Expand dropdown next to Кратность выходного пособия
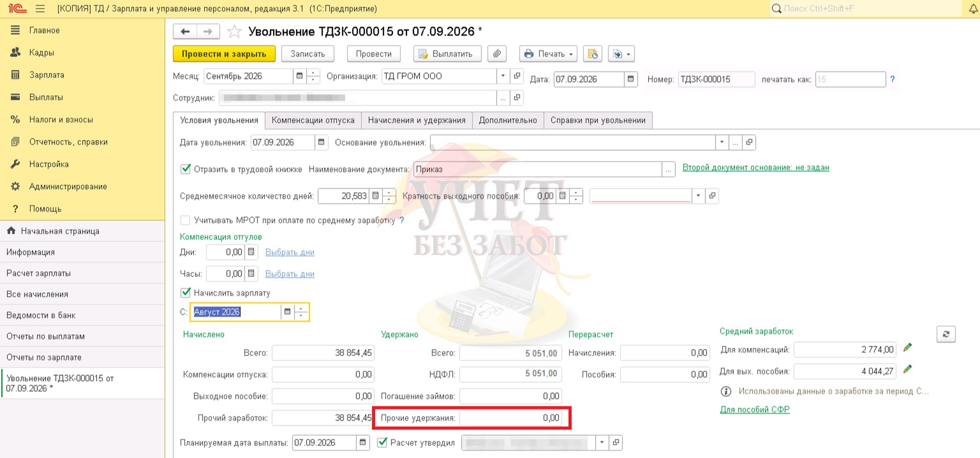 tap(698, 196)
